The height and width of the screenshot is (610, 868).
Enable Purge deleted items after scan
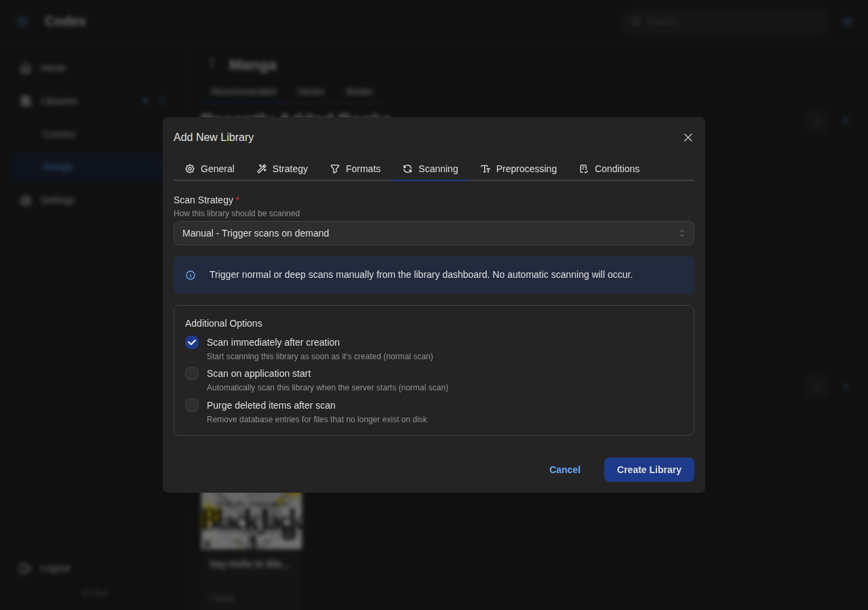pos(191,405)
